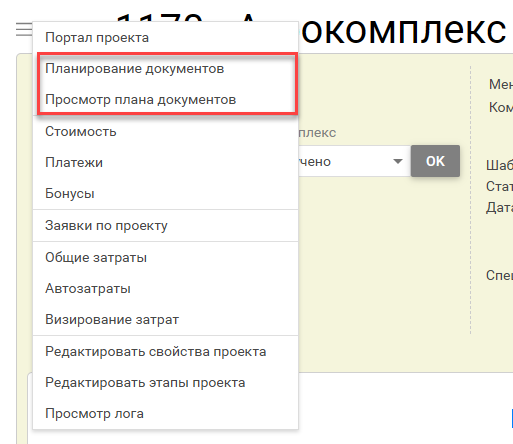Open Автозатраты menu entry
513x444 pixels.
(165, 288)
